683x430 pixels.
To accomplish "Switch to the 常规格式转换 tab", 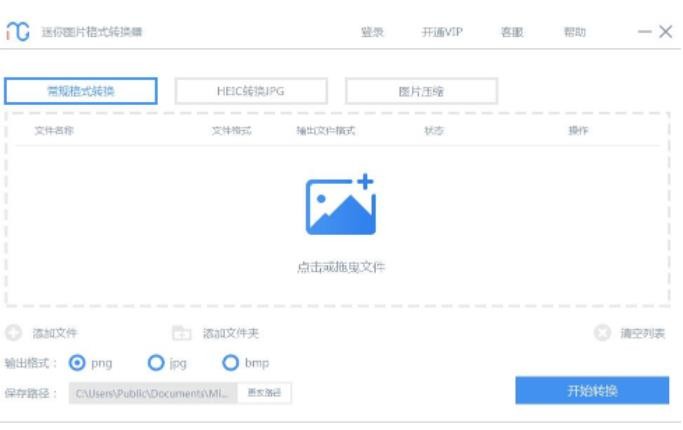I will click(81, 91).
